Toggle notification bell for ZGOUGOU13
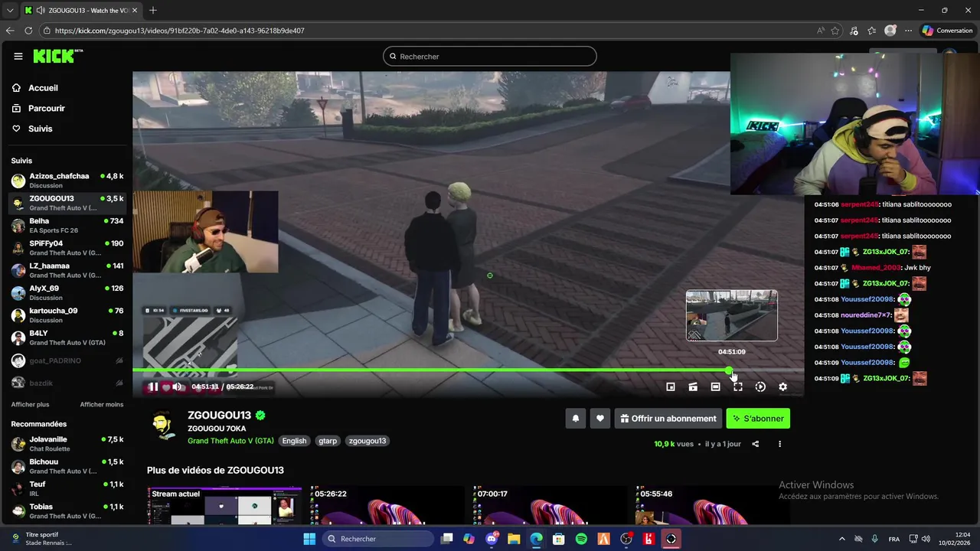This screenshot has height=551, width=980. (576, 419)
